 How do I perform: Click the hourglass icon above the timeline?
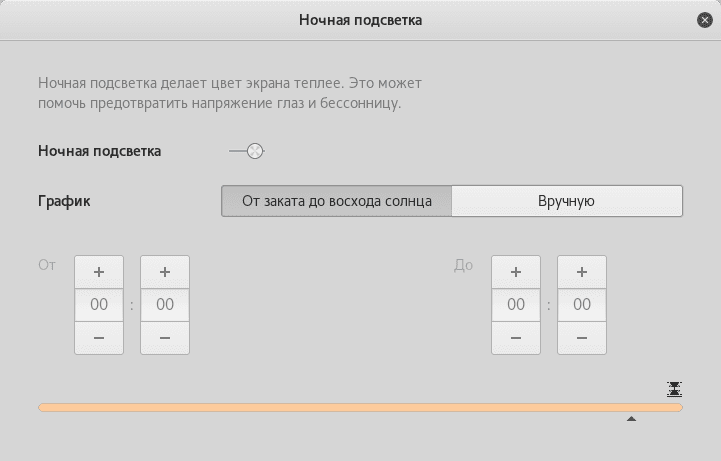675,389
